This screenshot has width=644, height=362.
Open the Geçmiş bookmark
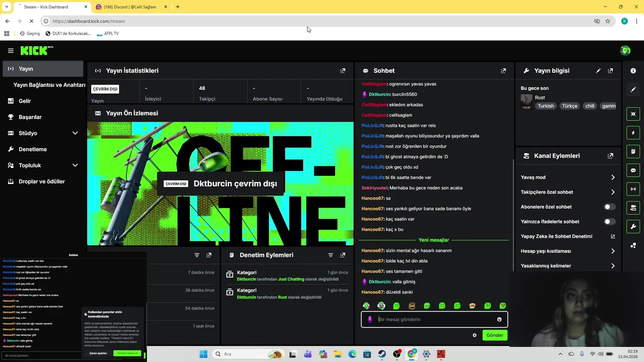pyautogui.click(x=29, y=34)
